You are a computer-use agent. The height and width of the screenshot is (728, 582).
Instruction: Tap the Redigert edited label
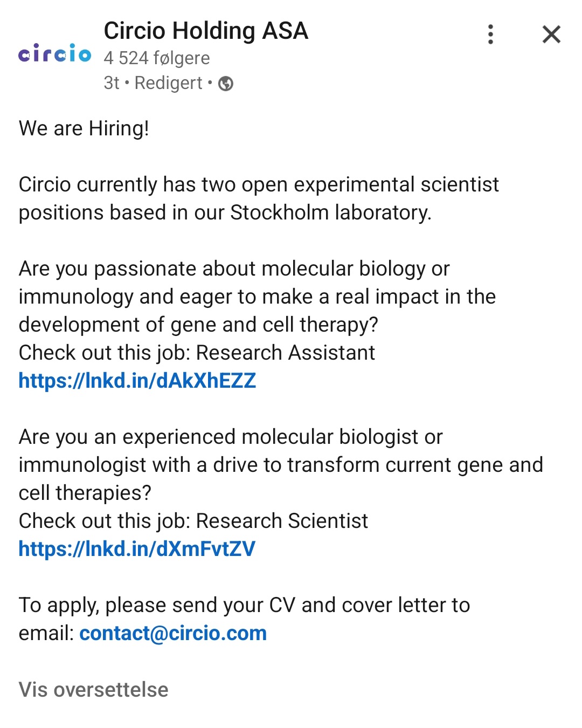(168, 83)
